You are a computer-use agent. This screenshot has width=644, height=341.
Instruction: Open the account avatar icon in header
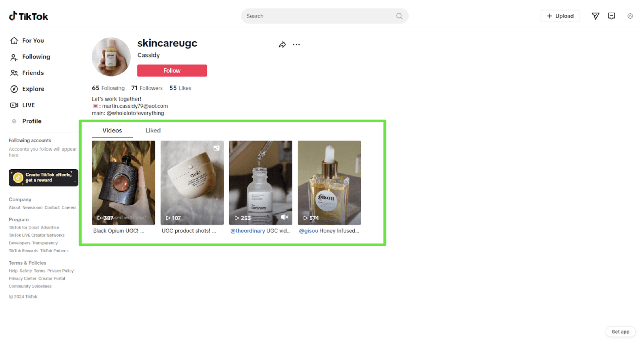(x=630, y=16)
